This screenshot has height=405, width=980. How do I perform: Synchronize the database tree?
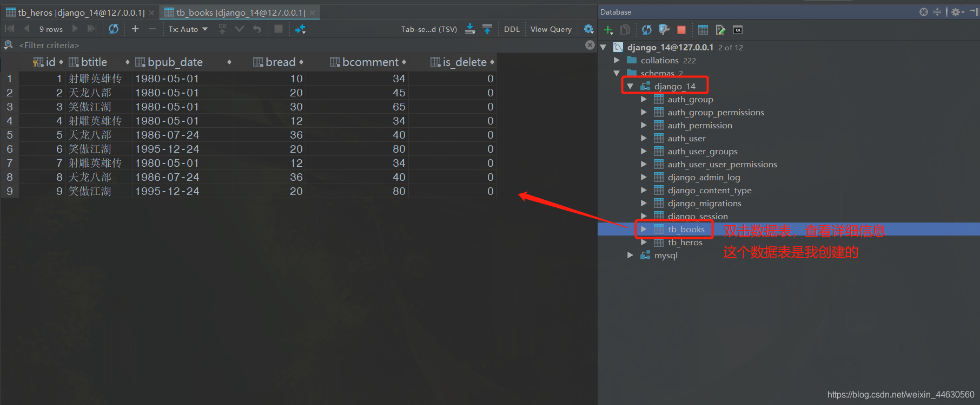pyautogui.click(x=647, y=30)
